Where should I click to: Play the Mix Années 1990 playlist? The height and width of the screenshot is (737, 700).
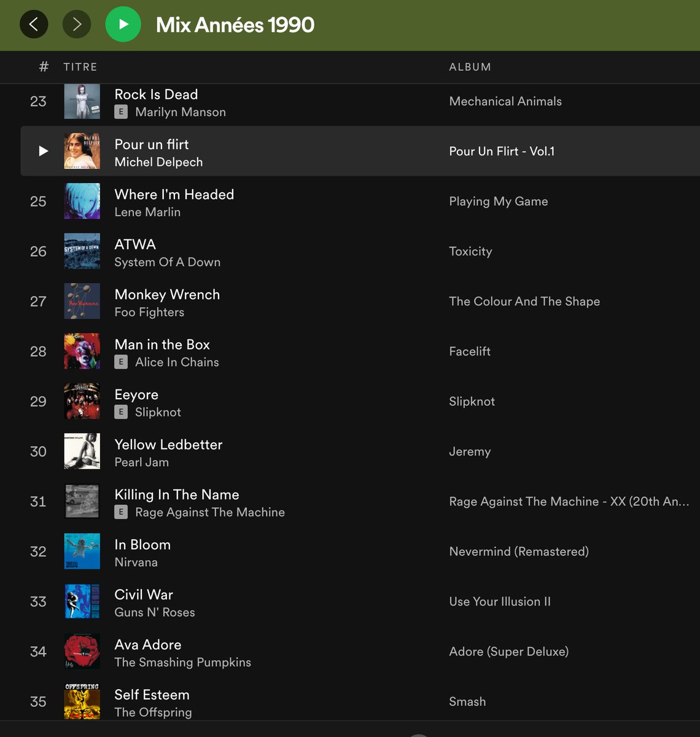[x=123, y=25]
